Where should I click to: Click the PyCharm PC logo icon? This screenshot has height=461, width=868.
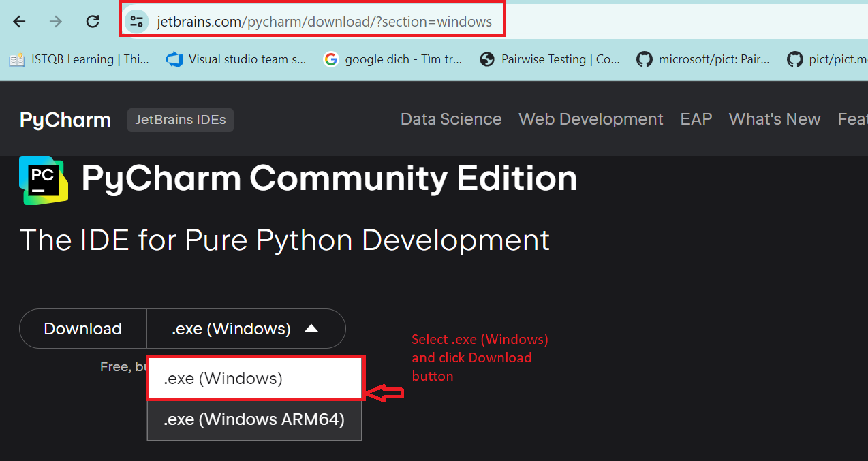pos(42,180)
